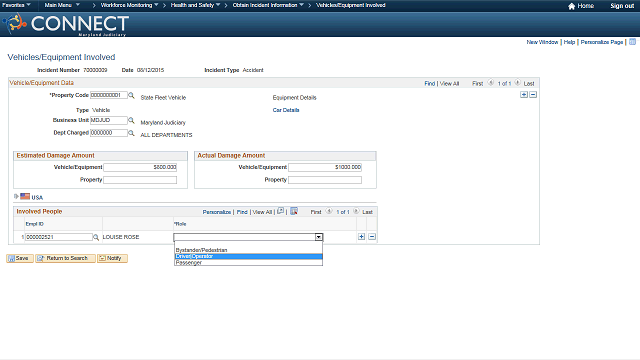Show previous Involved People row

pos(329,211)
